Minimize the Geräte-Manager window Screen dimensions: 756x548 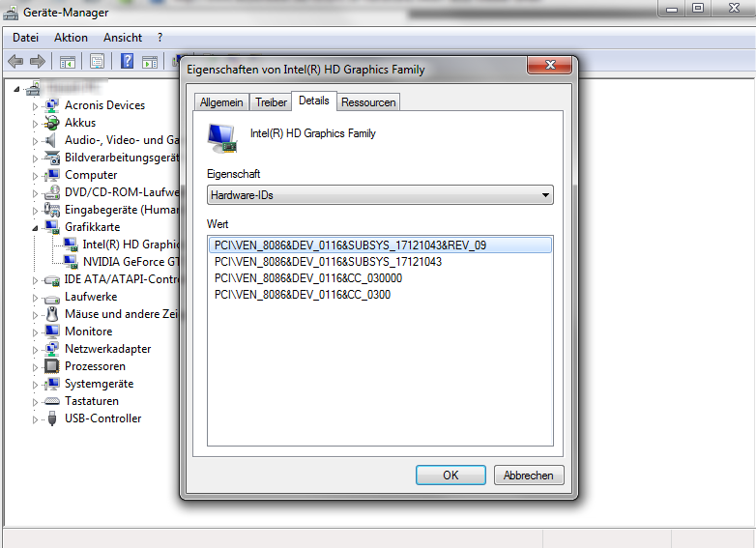click(672, 8)
